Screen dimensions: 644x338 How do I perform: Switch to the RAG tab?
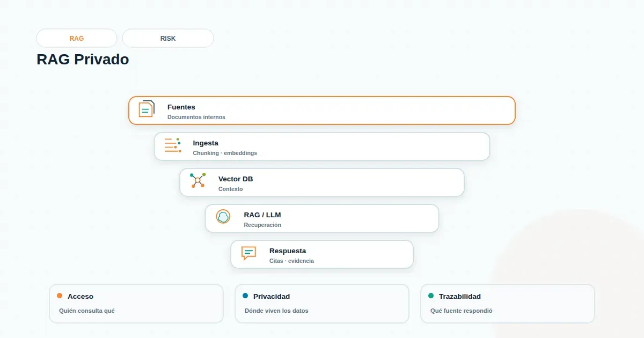pyautogui.click(x=77, y=39)
